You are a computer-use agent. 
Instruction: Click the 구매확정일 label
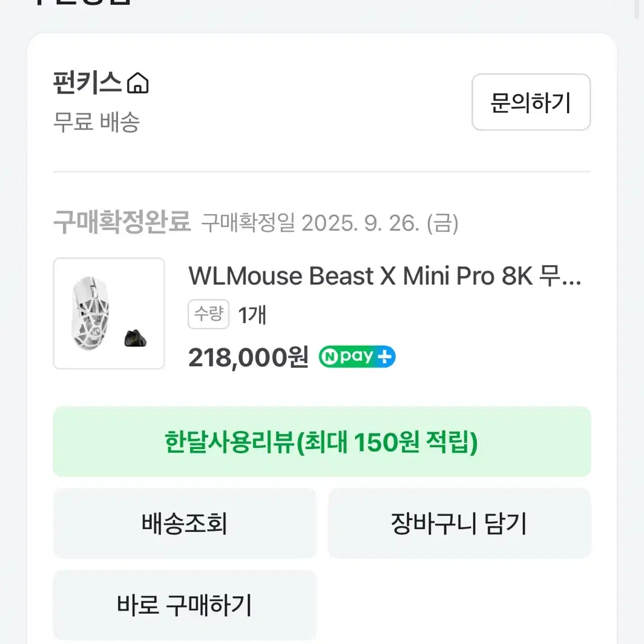[x=248, y=224]
